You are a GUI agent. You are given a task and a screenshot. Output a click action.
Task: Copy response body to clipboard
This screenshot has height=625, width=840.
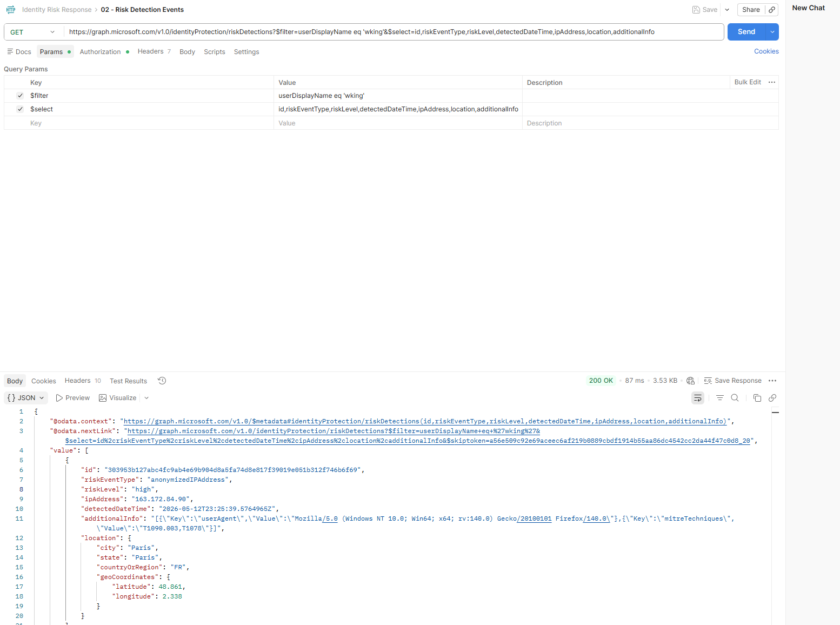pyautogui.click(x=757, y=398)
